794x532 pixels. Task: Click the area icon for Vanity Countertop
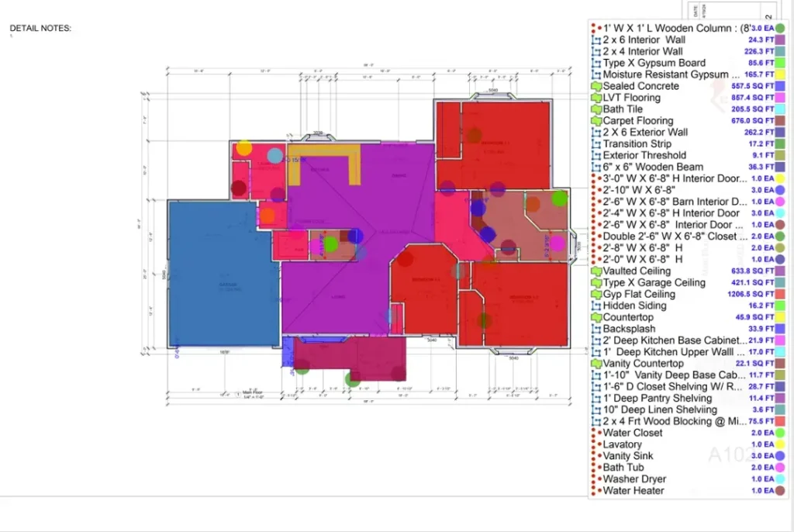tap(596, 364)
